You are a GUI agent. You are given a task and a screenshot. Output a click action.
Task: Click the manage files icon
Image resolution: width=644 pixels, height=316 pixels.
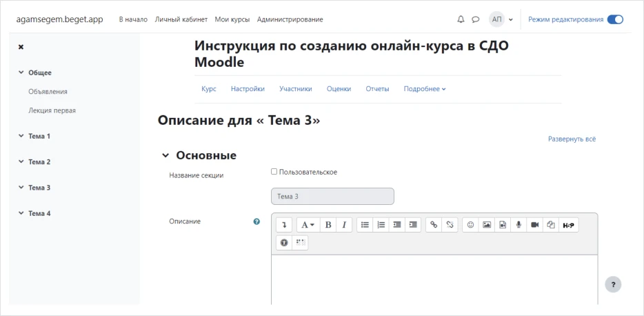click(x=551, y=225)
